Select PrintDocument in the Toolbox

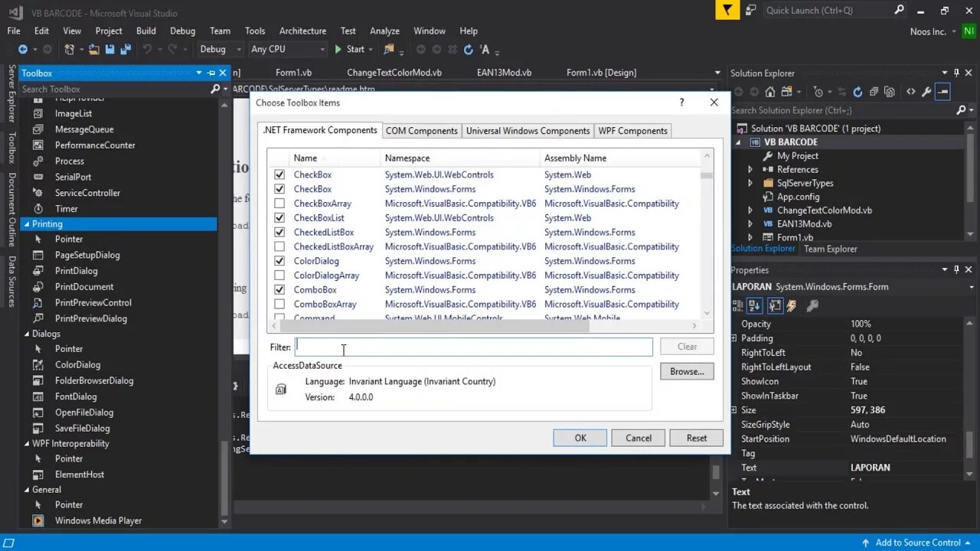point(84,286)
